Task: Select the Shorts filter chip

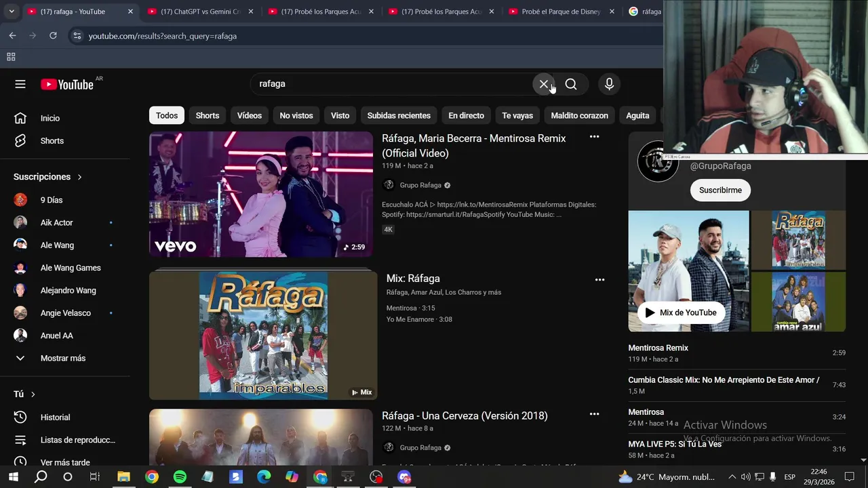Action: [x=208, y=115]
